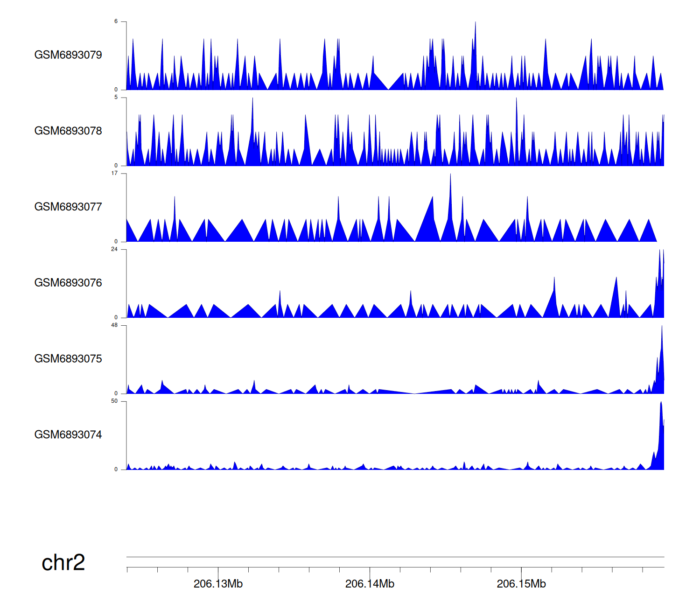Click the 206.13Mb axis position label
Screen dimensions: 700x616
click(x=218, y=584)
